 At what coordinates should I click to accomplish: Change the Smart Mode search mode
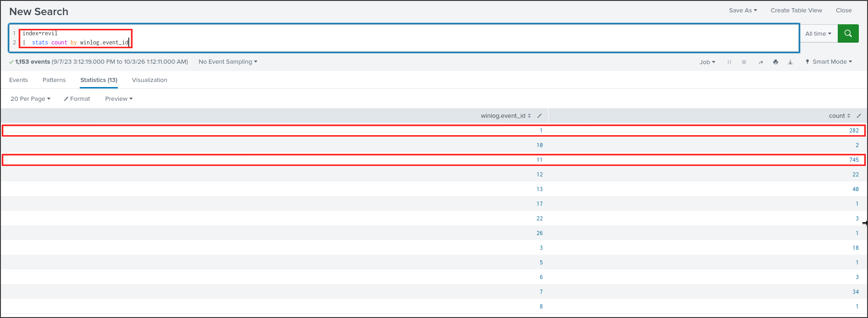coord(829,62)
